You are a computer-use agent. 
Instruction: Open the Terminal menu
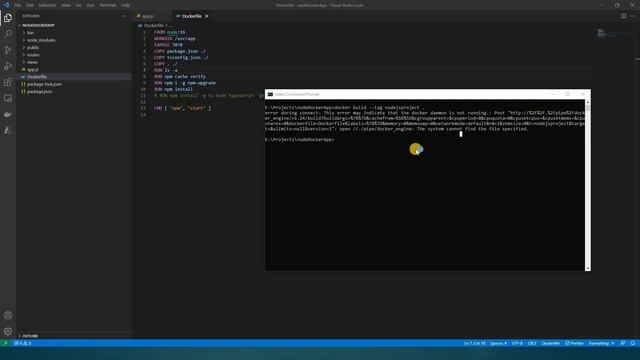click(x=108, y=5)
